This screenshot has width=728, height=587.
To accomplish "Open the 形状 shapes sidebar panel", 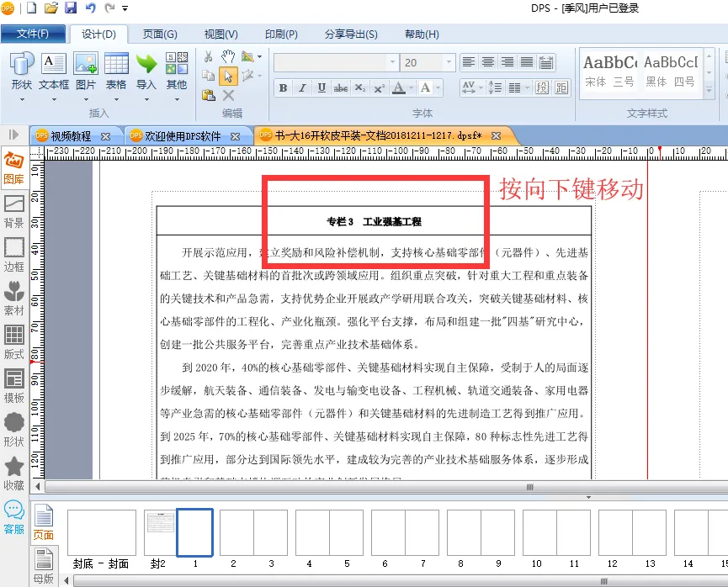I will (14, 430).
